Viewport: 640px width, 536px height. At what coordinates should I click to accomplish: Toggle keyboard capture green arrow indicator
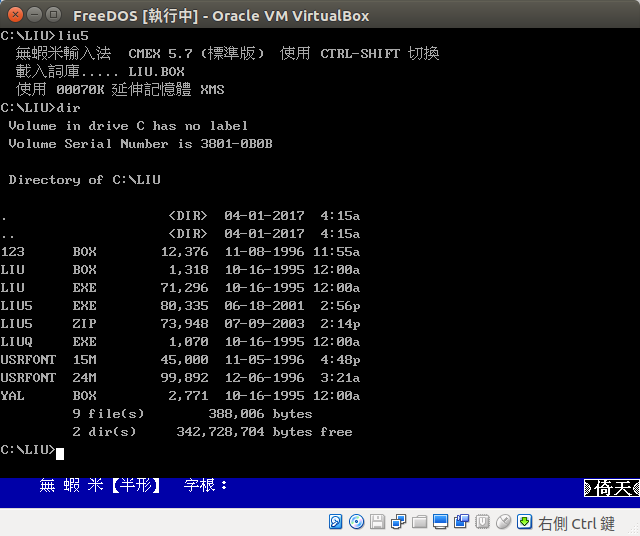tap(524, 522)
